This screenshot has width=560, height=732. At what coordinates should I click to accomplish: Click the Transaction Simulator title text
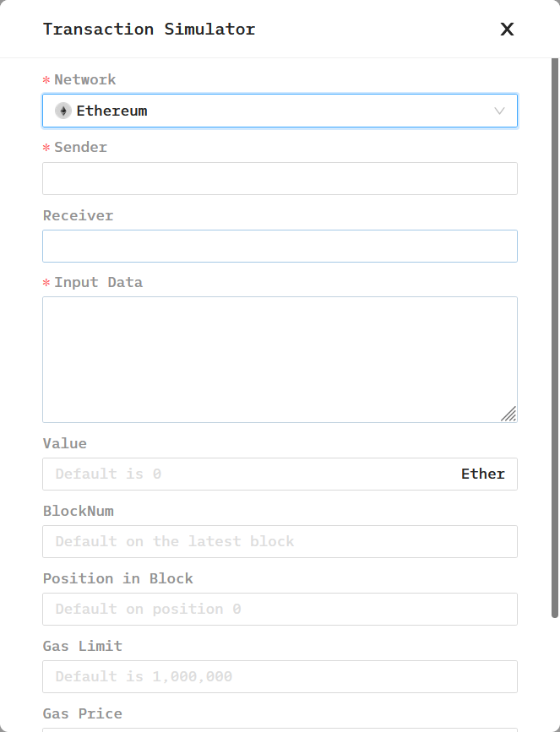pos(149,30)
